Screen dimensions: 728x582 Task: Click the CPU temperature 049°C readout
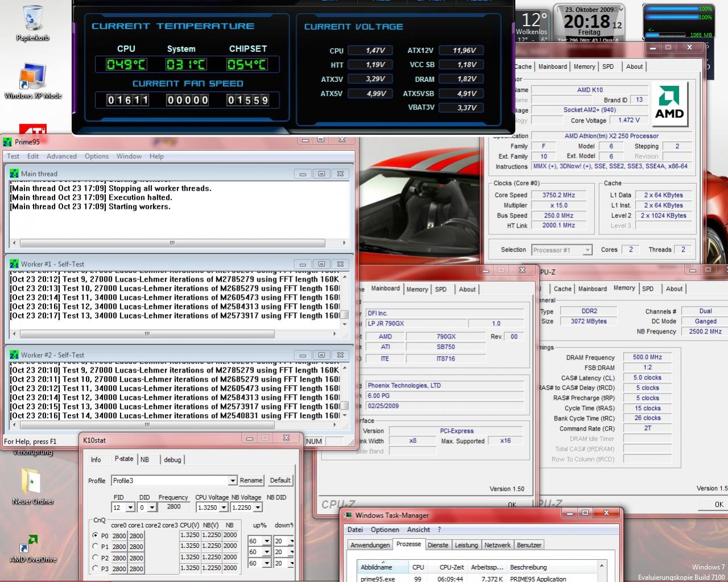tap(126, 64)
